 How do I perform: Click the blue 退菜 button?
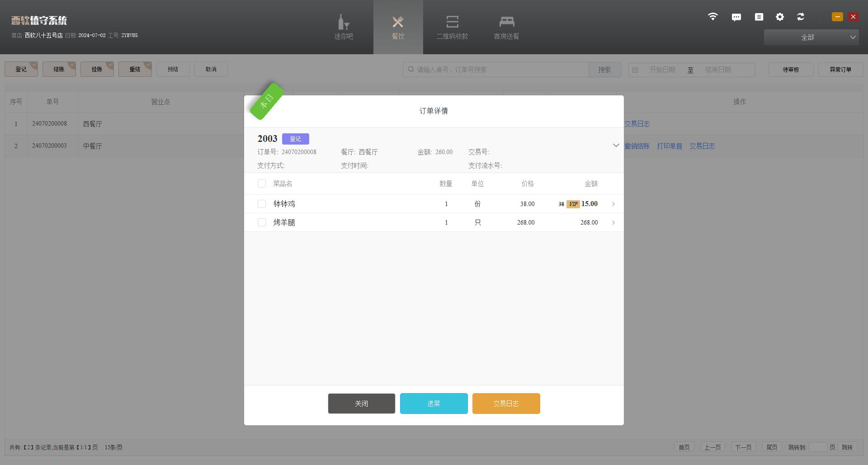coord(434,404)
